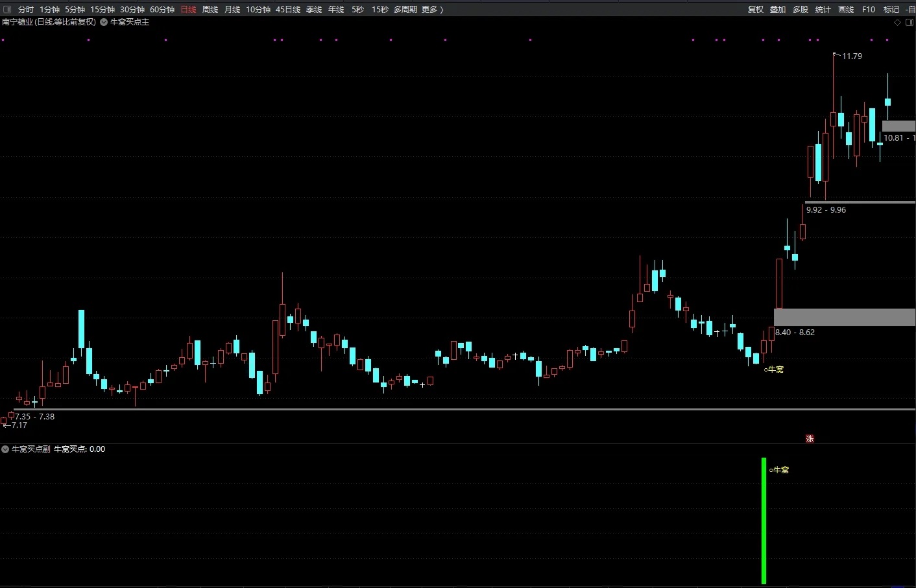Expand the 牛窝买点副 indicator dropdown arrow

point(5,449)
